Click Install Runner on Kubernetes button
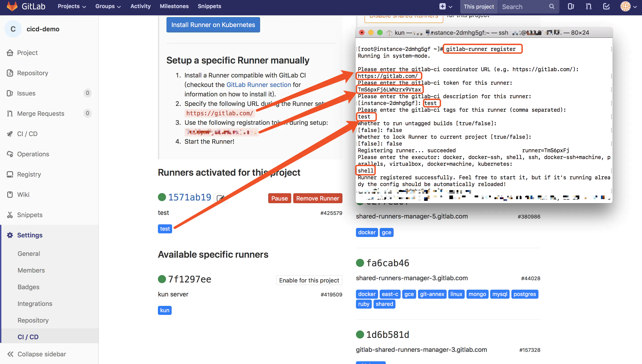Image resolution: width=642 pixels, height=364 pixels. 213,25
